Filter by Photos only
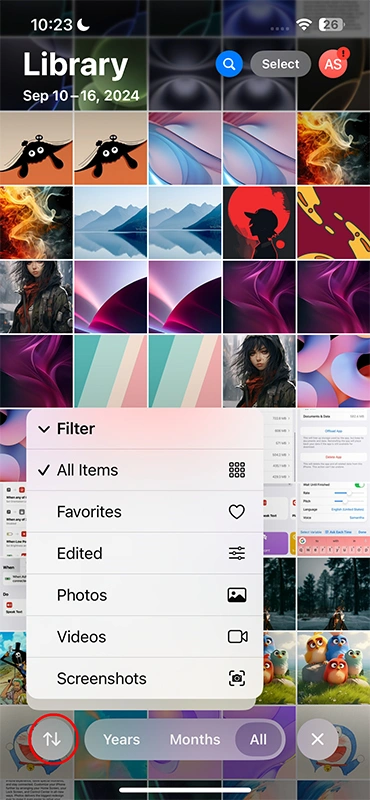Viewport: 370px width, 800px height. click(145, 595)
